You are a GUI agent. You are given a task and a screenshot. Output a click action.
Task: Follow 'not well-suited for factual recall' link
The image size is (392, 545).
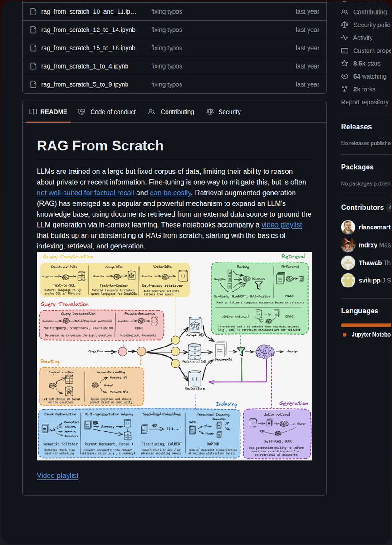tap(85, 193)
